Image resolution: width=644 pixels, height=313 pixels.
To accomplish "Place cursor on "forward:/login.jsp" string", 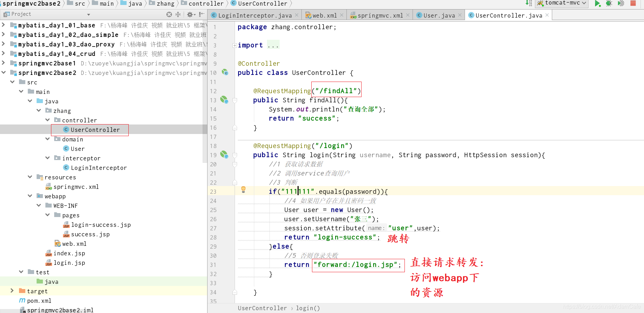I will pos(355,264).
